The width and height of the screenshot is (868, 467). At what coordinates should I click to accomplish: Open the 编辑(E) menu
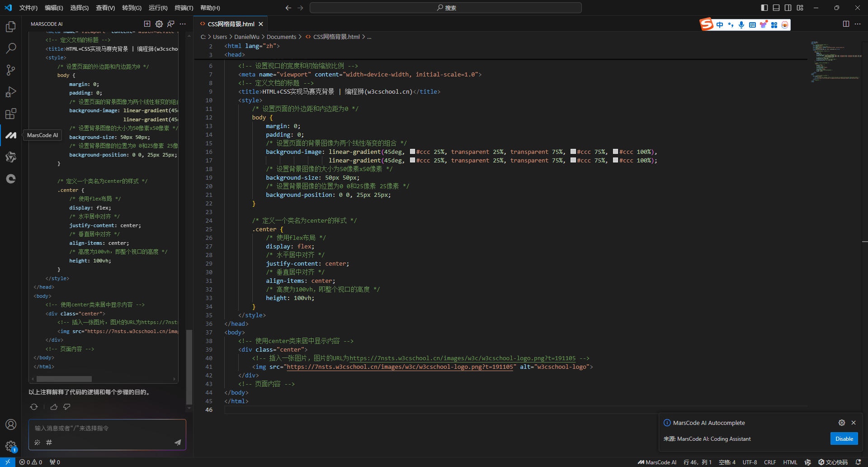54,8
